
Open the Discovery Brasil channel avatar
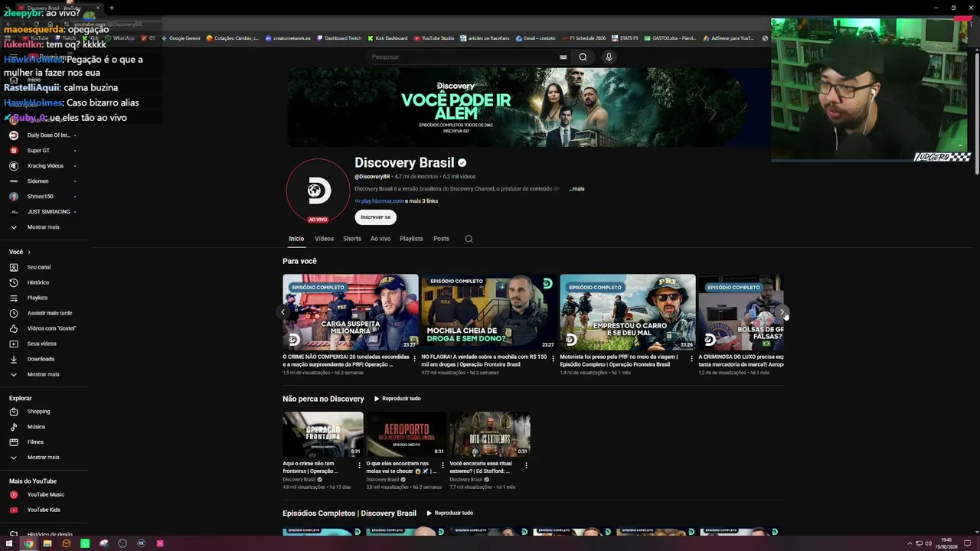click(318, 191)
